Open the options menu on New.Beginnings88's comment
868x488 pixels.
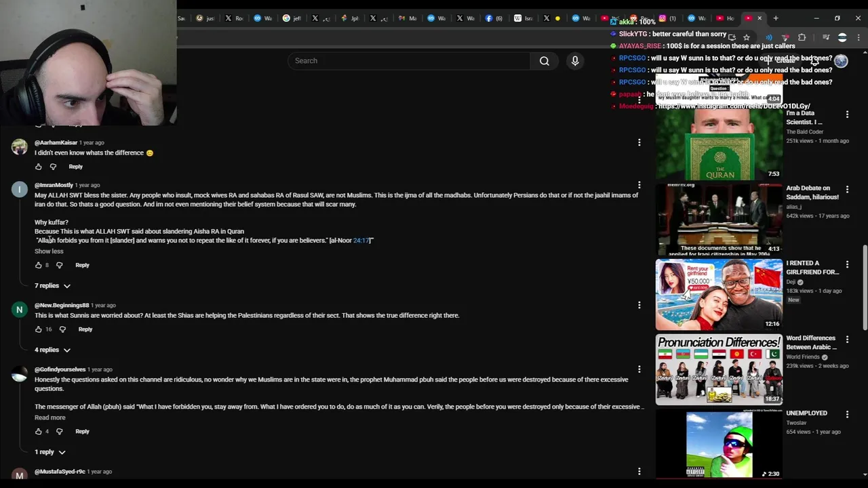(x=639, y=305)
